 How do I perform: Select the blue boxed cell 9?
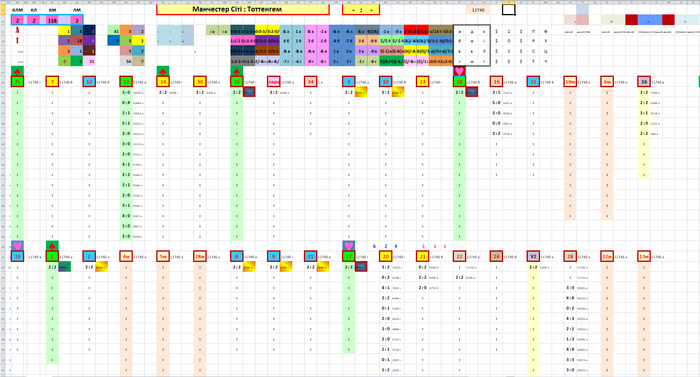274,256
